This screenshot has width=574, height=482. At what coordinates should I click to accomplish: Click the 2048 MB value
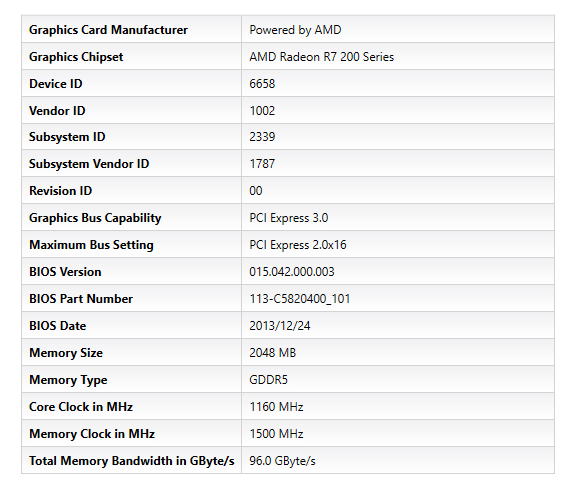pos(273,353)
